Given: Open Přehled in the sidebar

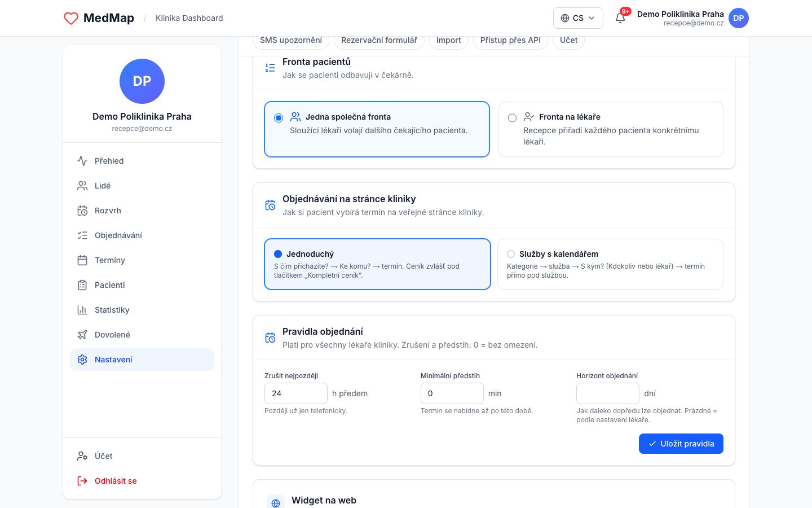Looking at the screenshot, I should click(142, 161).
